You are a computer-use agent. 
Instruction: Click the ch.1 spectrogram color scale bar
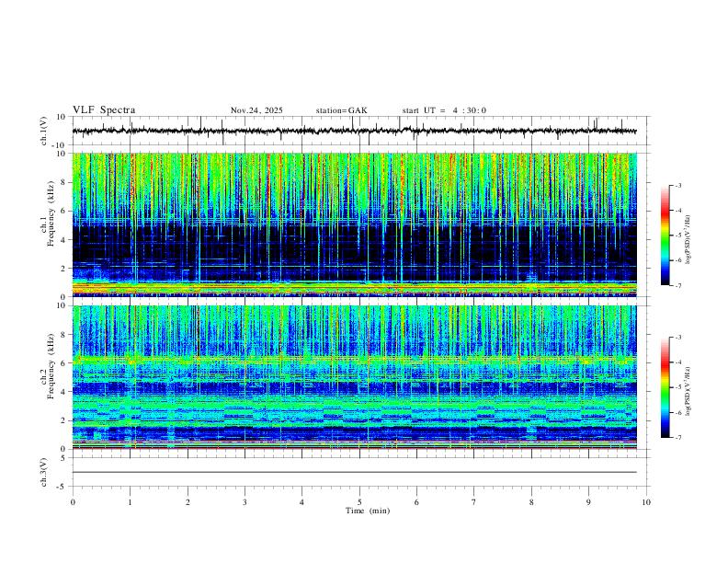(x=665, y=236)
